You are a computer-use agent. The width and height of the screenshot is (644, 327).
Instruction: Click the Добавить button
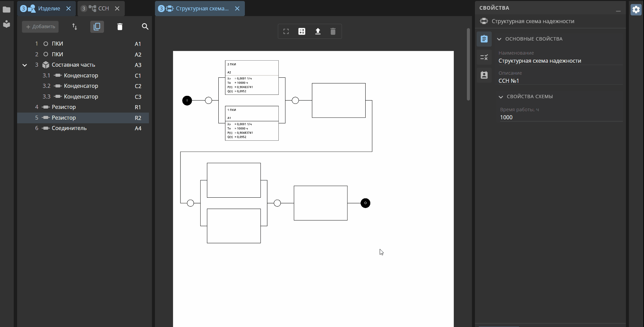tap(40, 27)
